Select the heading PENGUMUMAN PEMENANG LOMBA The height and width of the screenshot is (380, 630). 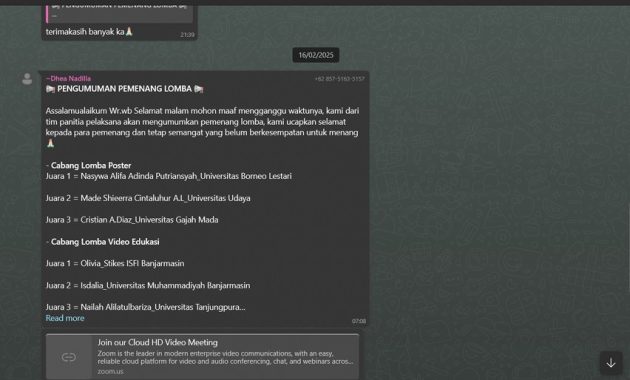click(125, 89)
